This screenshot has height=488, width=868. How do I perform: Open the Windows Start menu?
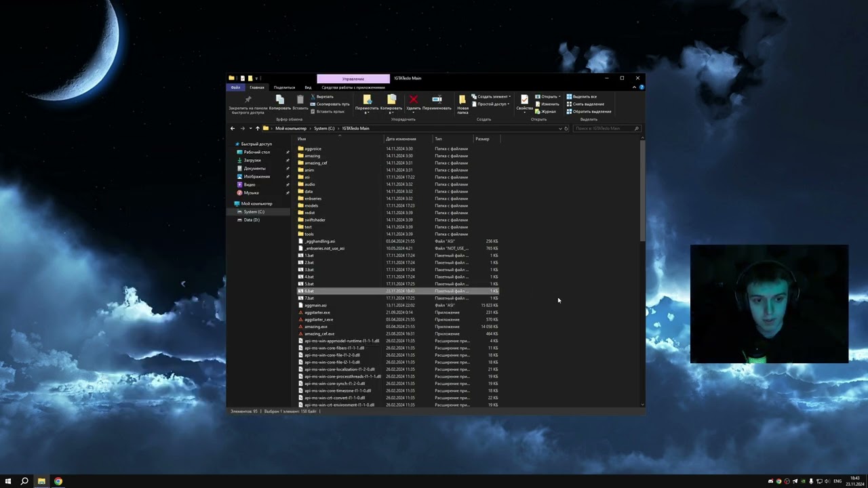pyautogui.click(x=8, y=481)
